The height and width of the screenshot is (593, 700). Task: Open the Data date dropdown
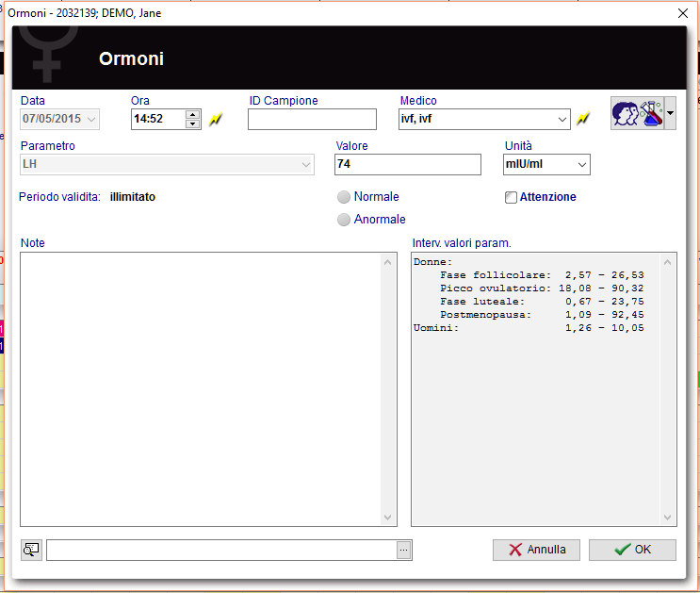(91, 120)
